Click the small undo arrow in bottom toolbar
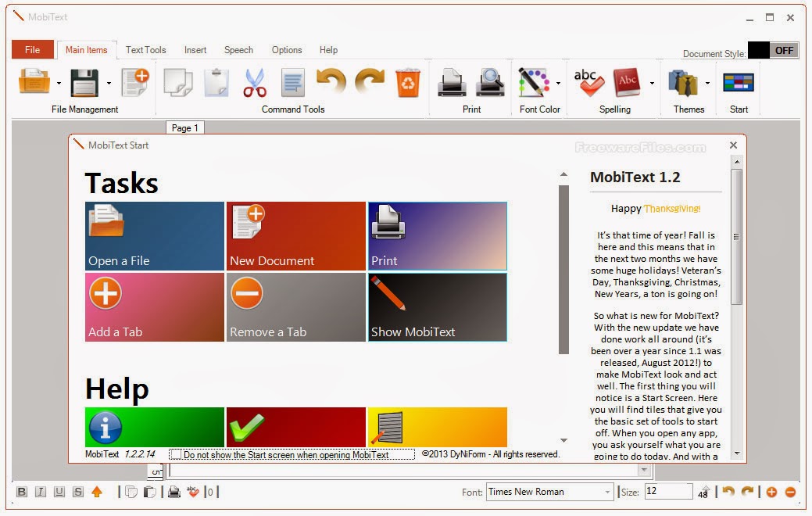The height and width of the screenshot is (516, 812). pos(728,491)
